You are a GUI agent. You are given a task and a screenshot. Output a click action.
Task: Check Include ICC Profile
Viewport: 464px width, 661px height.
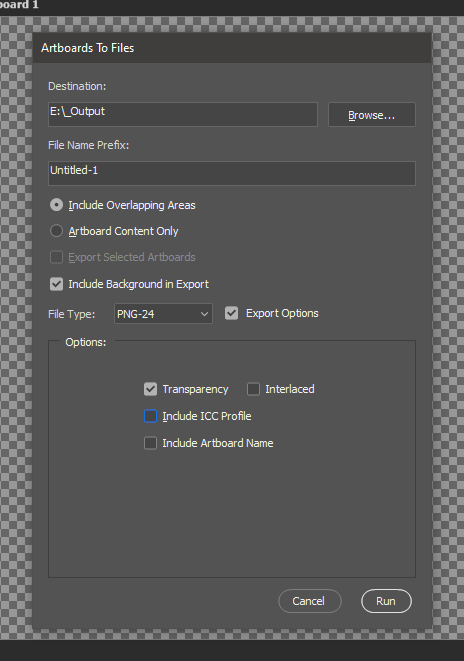pos(150,416)
